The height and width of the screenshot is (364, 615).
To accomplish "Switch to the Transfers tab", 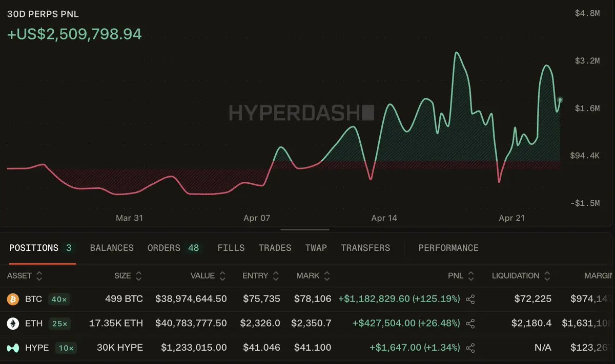I will pyautogui.click(x=365, y=248).
